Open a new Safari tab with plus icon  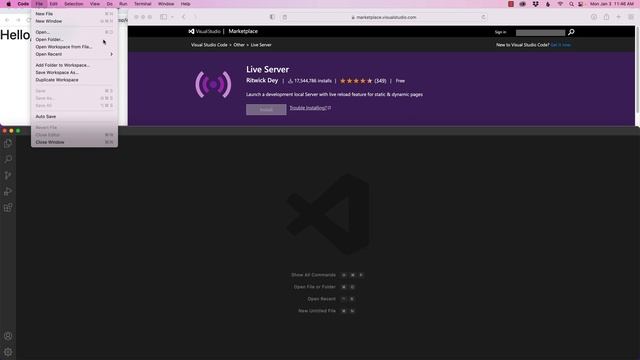(618, 17)
